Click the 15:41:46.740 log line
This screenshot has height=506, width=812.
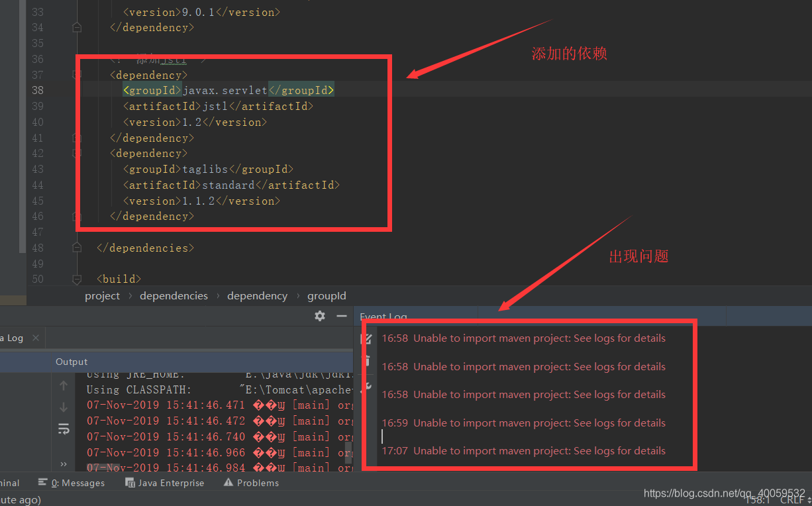coord(219,436)
